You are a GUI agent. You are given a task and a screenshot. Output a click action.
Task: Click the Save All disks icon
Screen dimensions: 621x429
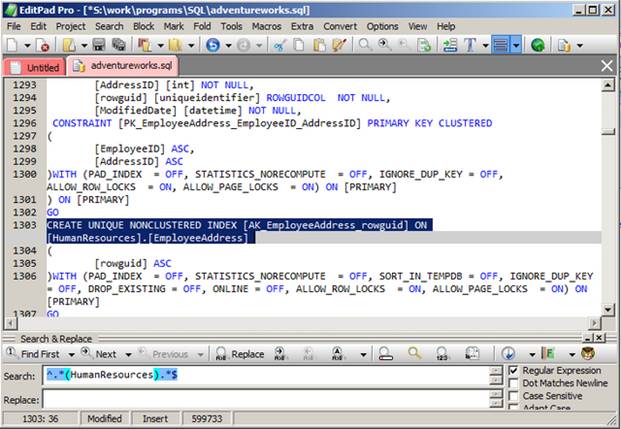118,45
